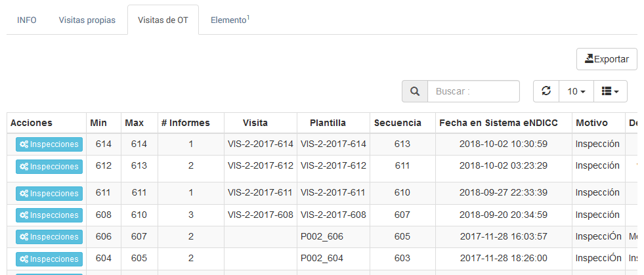
Task: Focus the Buscar search field
Action: 473,91
